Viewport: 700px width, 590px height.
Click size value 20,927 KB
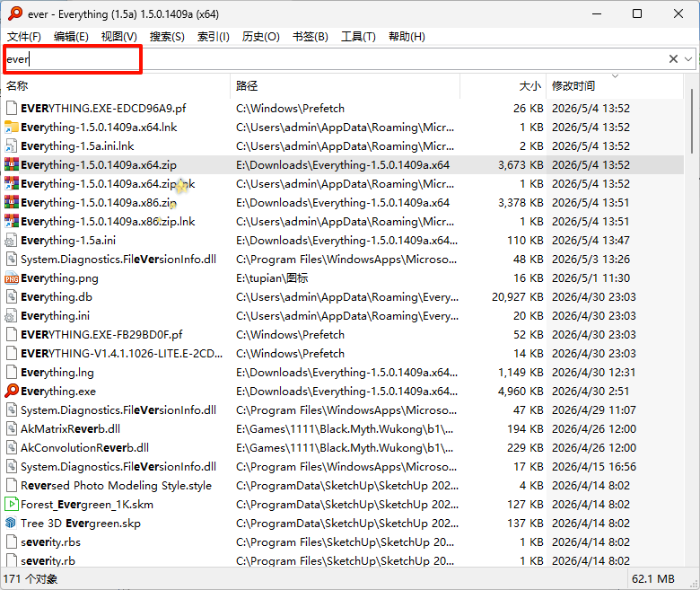coord(518,297)
